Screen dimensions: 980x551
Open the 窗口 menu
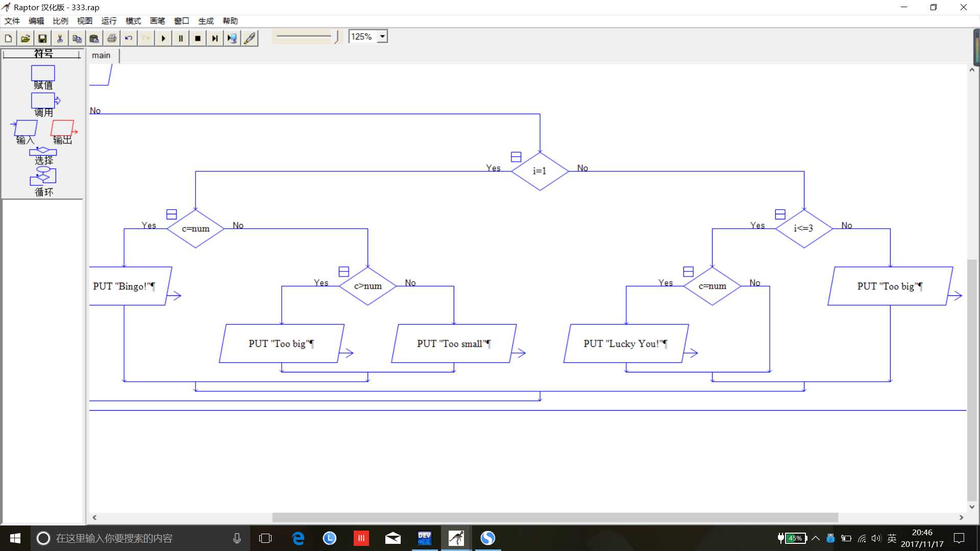coord(182,21)
